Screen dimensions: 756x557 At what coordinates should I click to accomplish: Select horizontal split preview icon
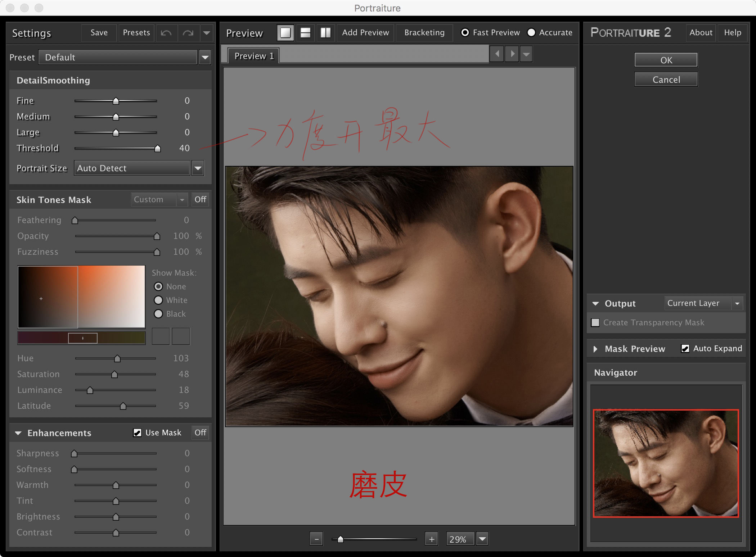pos(305,33)
